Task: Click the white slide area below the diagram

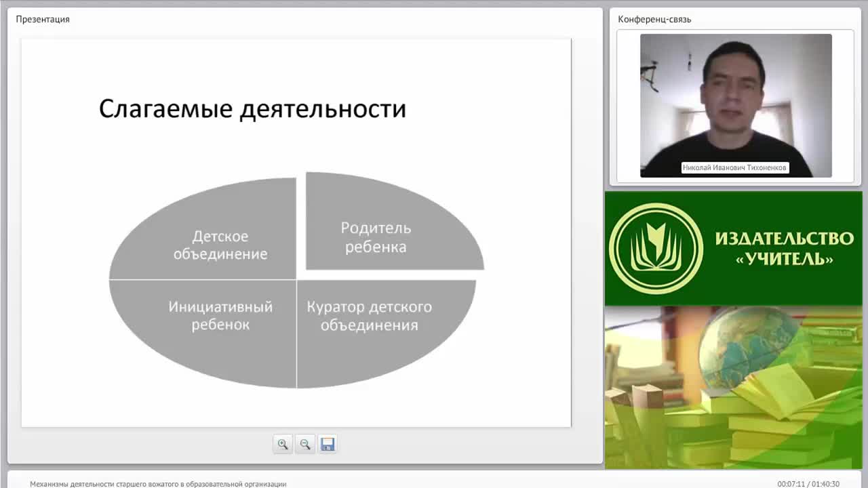Action: click(x=296, y=408)
